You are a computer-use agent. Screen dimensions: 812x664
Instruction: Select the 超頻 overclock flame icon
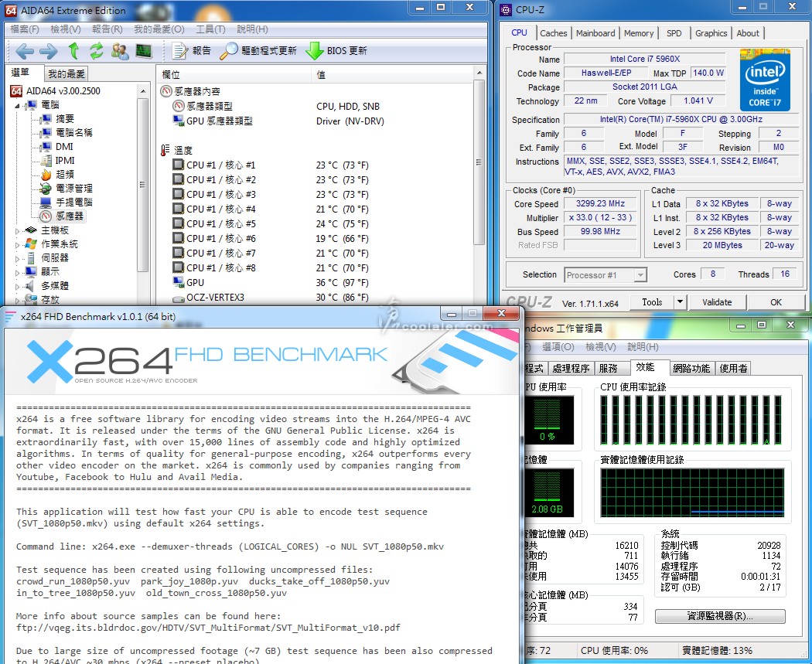tap(46, 175)
